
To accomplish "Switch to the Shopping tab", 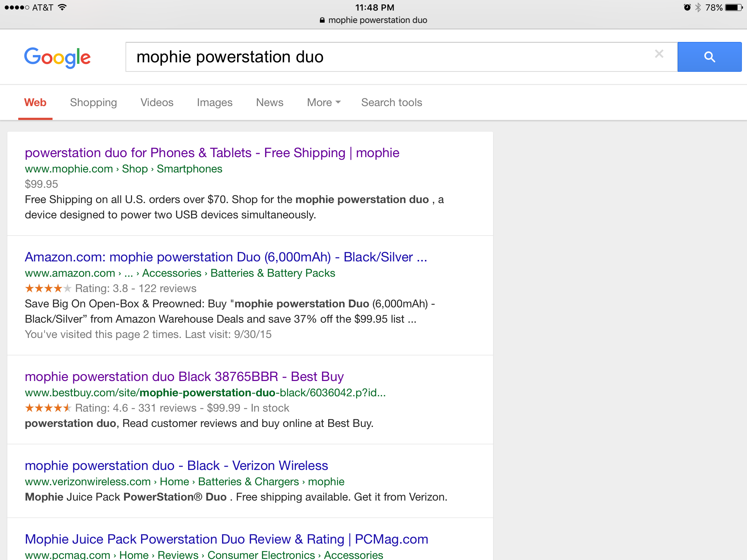I will [x=93, y=102].
